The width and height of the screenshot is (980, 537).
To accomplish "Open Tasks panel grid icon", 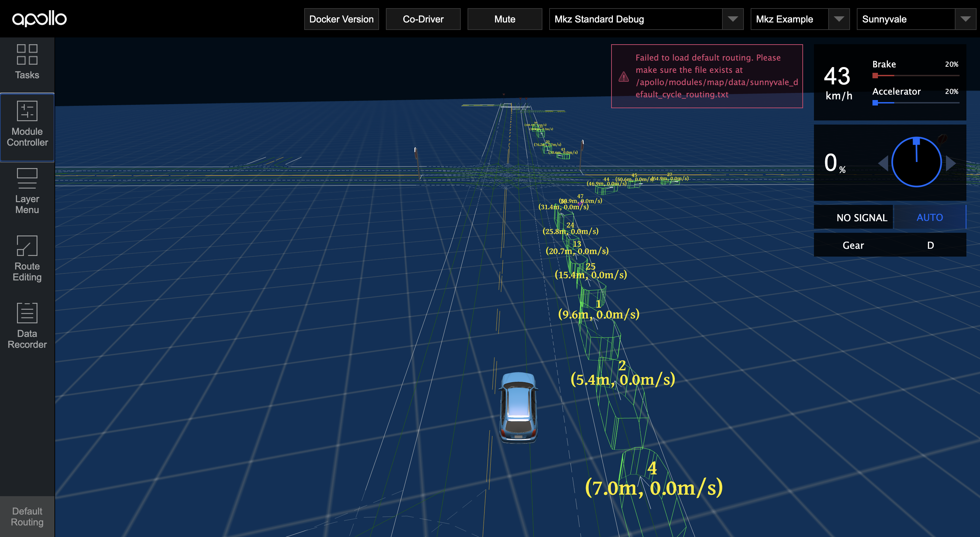I will tap(27, 54).
